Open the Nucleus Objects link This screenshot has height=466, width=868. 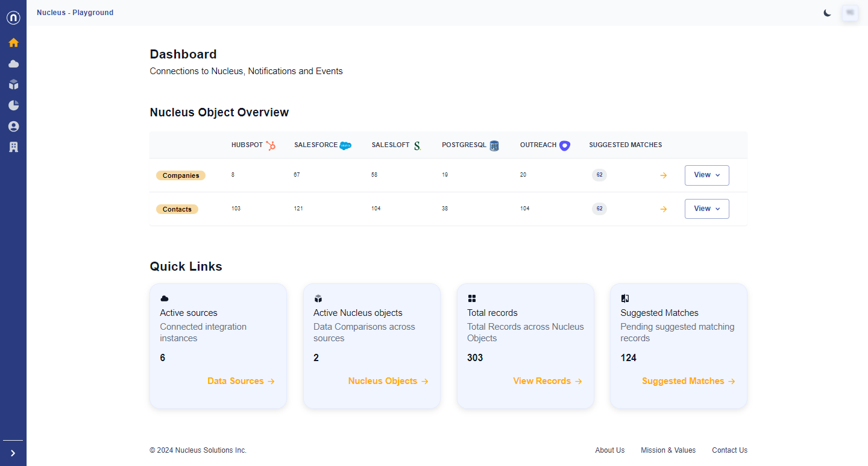388,381
